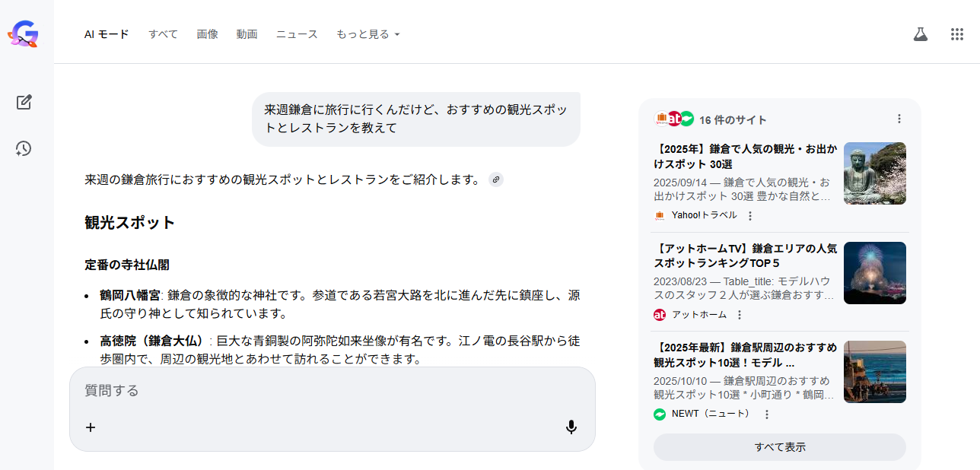This screenshot has width=980, height=470.
Task: Open the Google apps grid
Action: [x=957, y=34]
